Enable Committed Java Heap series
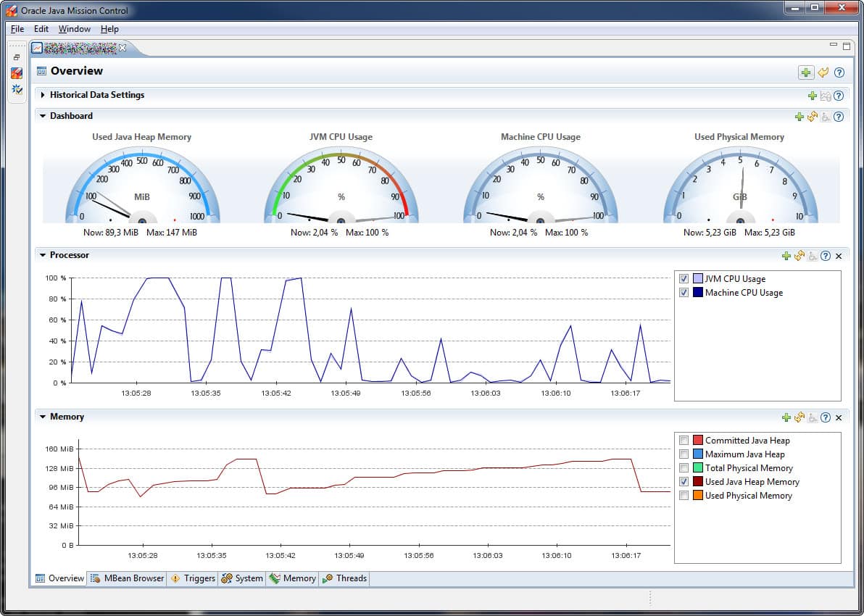 (x=684, y=440)
